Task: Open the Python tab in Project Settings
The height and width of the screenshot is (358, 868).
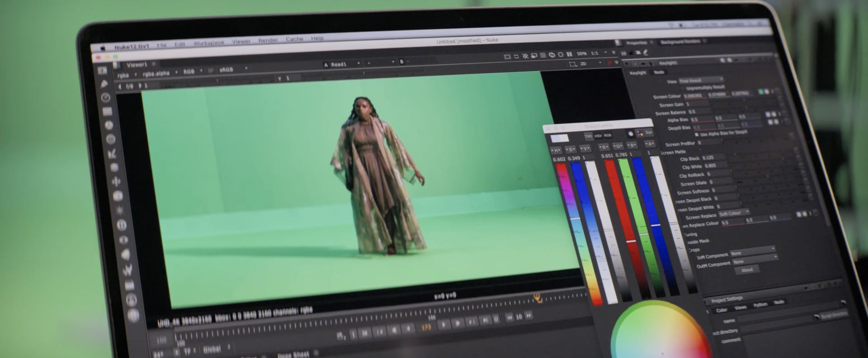Action: (760, 305)
